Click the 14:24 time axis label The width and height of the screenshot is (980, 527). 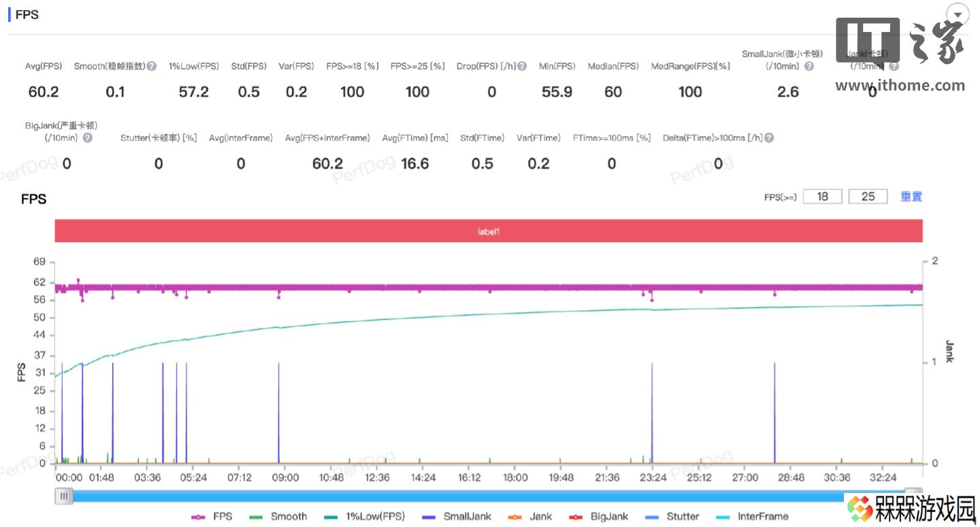click(423, 478)
